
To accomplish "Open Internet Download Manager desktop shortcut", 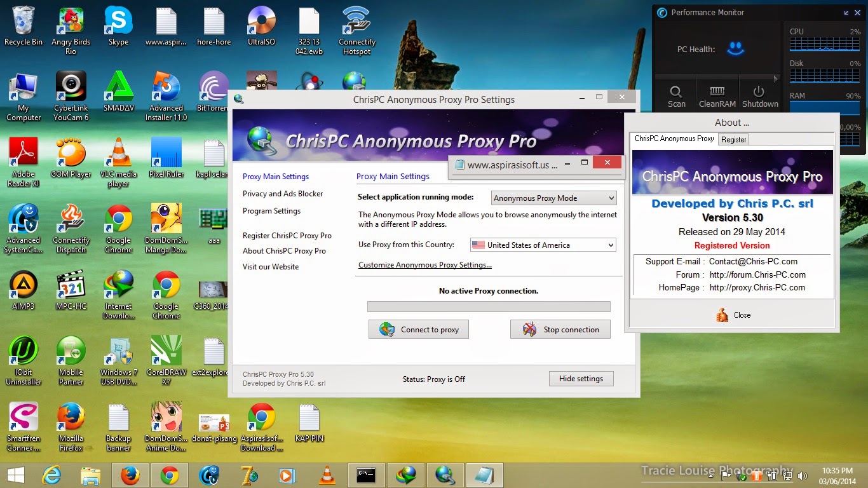I will tap(118, 295).
